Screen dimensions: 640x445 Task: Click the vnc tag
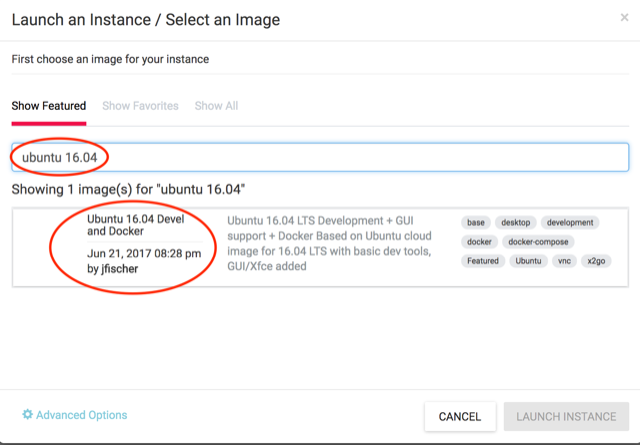coord(564,261)
